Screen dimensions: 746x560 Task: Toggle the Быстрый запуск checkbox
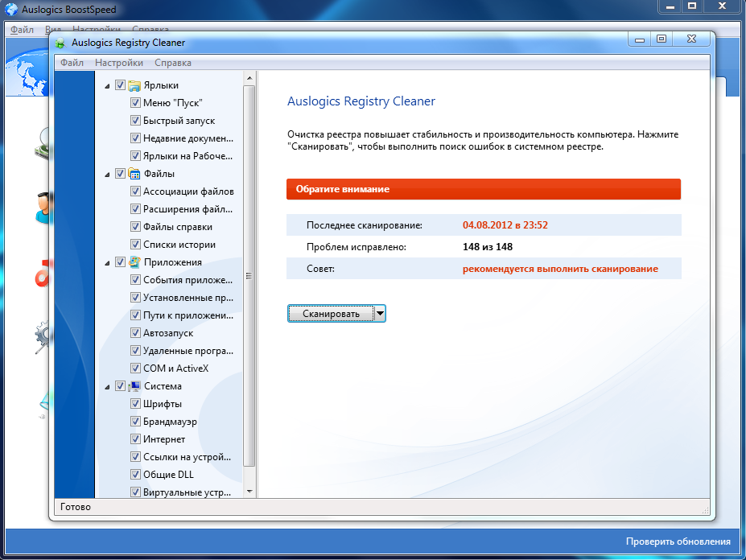(x=135, y=121)
